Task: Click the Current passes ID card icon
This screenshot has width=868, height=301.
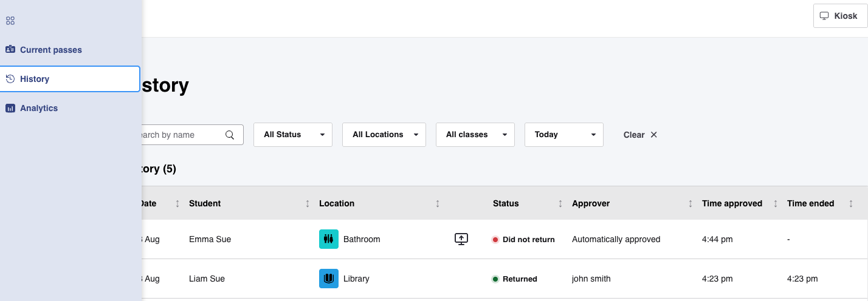Action: coord(10,50)
